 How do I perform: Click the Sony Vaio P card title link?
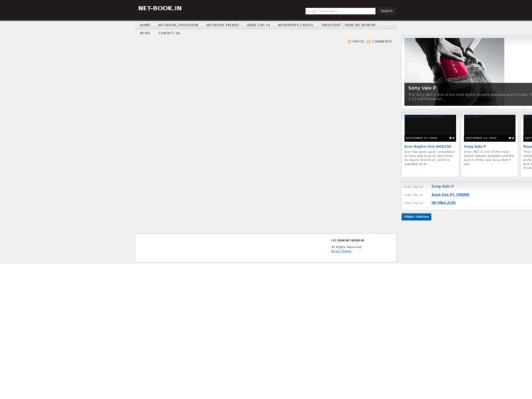coord(475,146)
